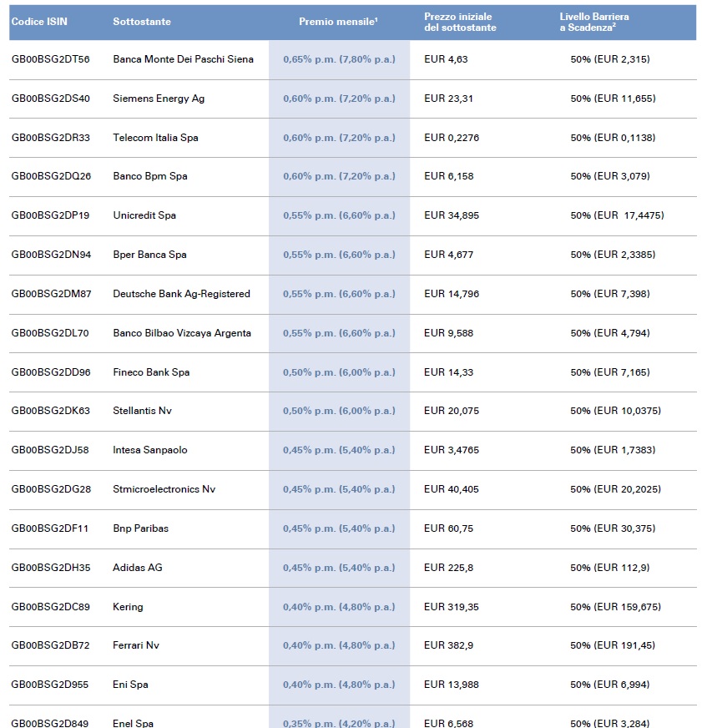Click the Livello Barriera a Scadenza header
Viewport: 702px width, 728px height.
point(594,22)
